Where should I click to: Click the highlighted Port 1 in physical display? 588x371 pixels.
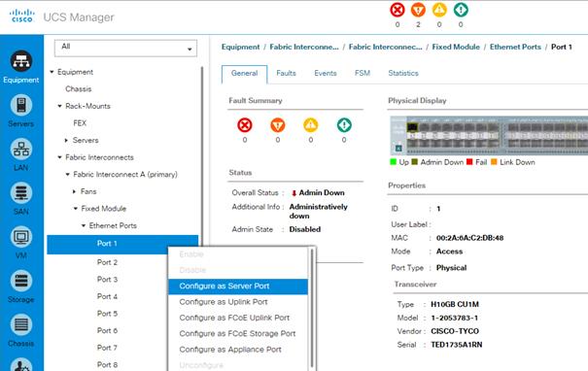coord(412,127)
